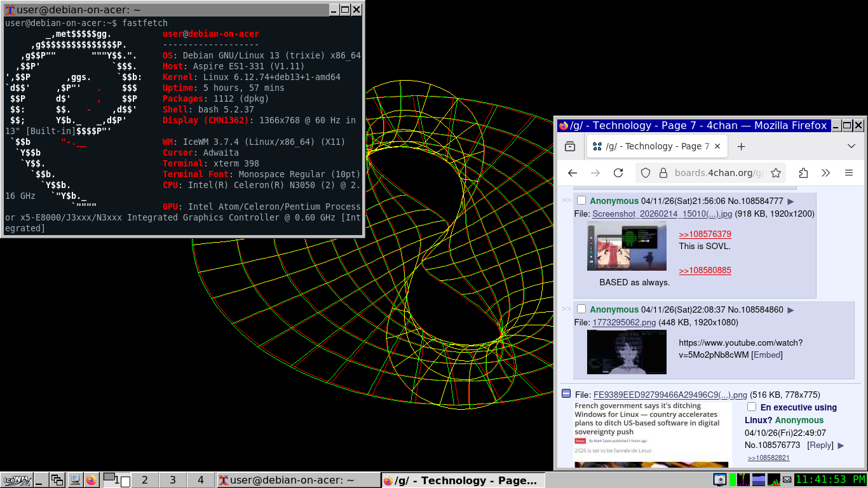Screen dimensions: 868x488
Task: Open the Firefox extensions puzzle icon
Action: click(803, 173)
